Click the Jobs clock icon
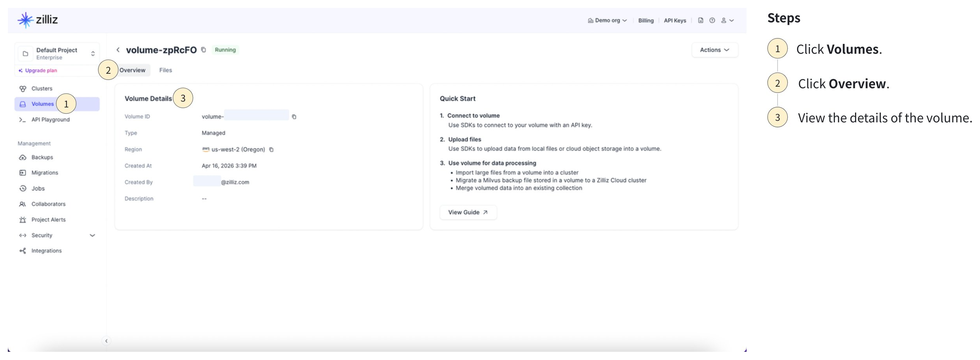The image size is (980, 360). pos(23,189)
